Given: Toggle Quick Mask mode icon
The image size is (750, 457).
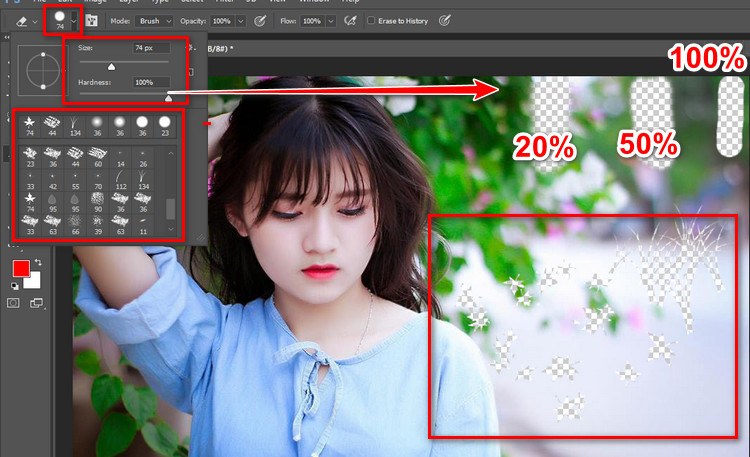Looking at the screenshot, I should [x=13, y=303].
